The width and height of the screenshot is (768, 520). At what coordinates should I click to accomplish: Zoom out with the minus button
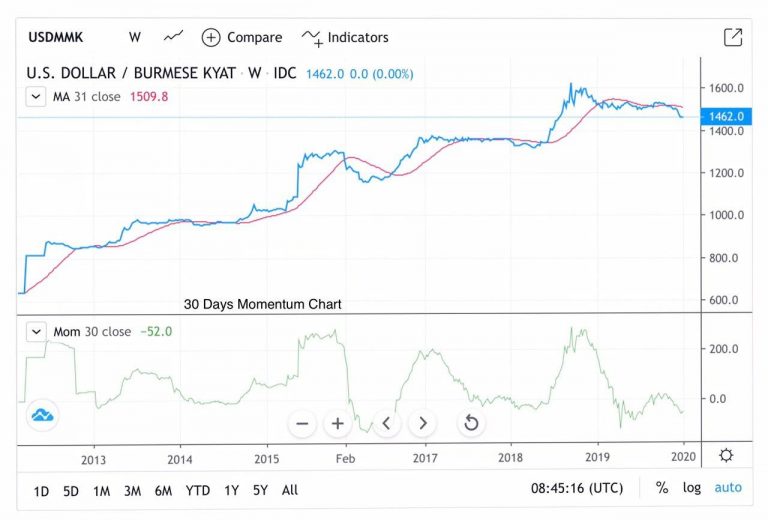pyautogui.click(x=302, y=423)
